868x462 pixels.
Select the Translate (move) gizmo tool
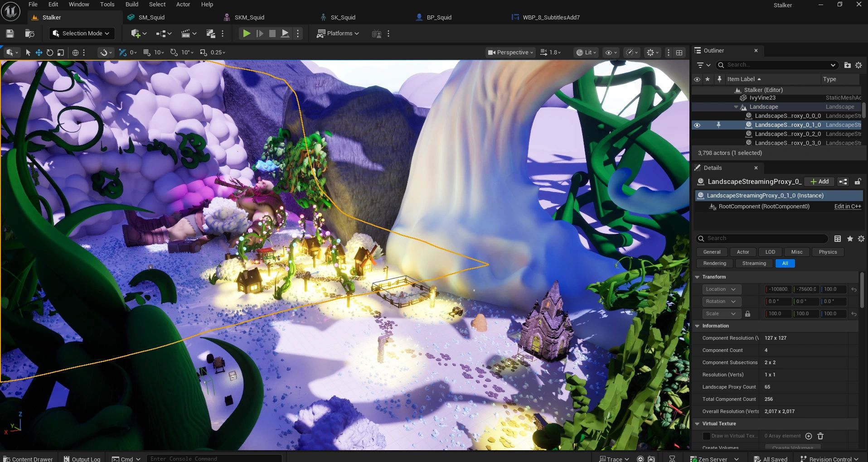(x=39, y=53)
